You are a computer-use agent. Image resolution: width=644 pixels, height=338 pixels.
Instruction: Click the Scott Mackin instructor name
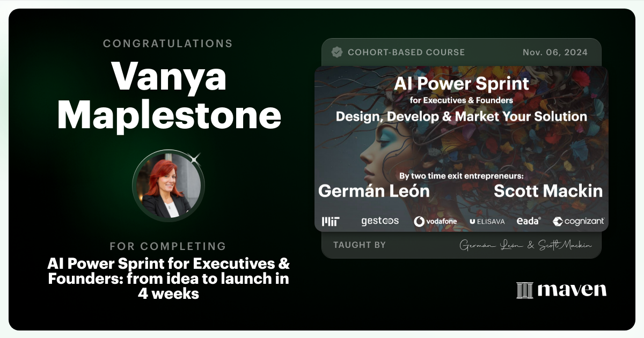(548, 191)
